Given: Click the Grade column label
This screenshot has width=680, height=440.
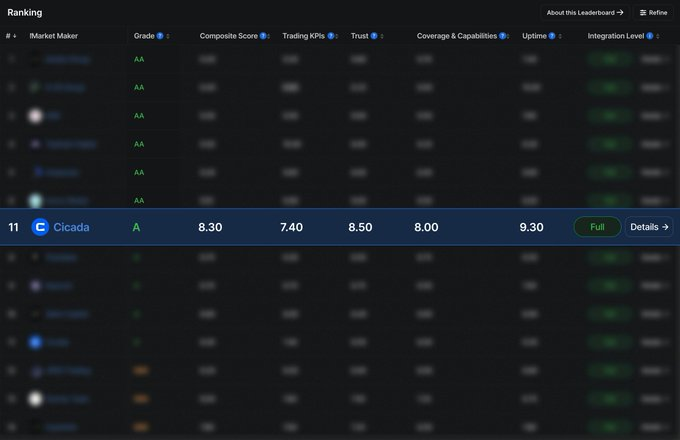Looking at the screenshot, I should pos(144,36).
